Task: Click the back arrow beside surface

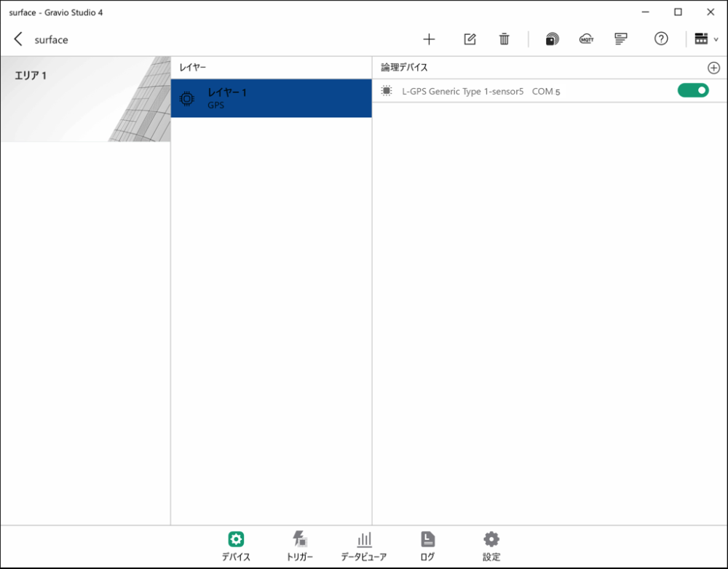Action: [x=18, y=39]
